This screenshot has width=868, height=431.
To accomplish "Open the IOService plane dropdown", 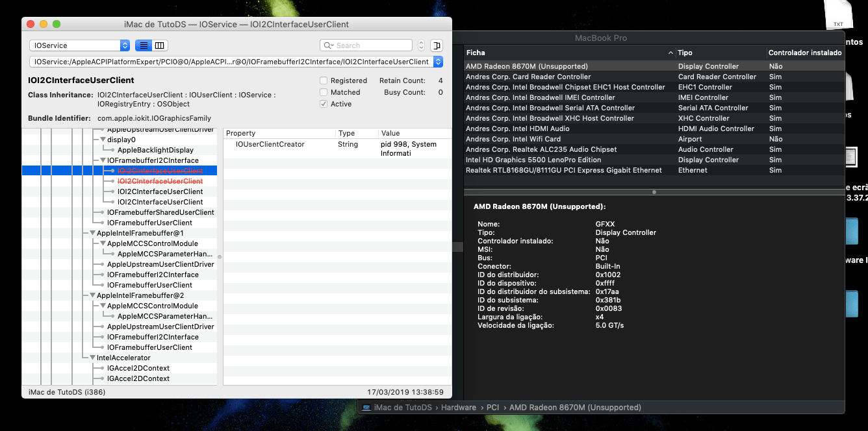I will pos(125,45).
